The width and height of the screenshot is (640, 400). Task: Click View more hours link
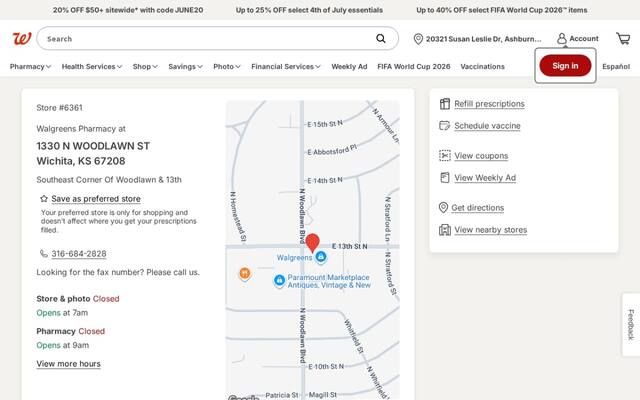68,364
